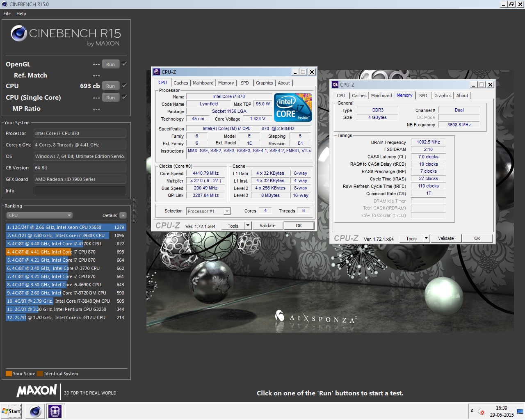This screenshot has width=525, height=420.
Task: Open SPD tab in left CPU-Z window
Action: 245,83
